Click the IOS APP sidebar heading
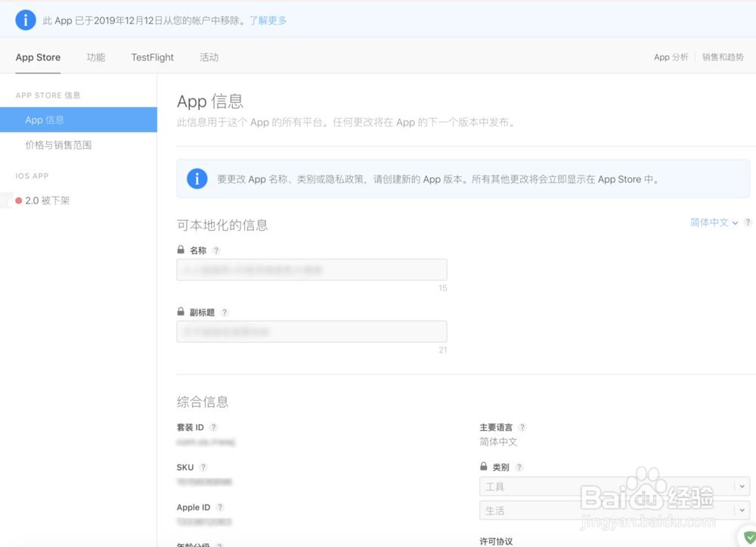The image size is (756, 547). point(32,176)
